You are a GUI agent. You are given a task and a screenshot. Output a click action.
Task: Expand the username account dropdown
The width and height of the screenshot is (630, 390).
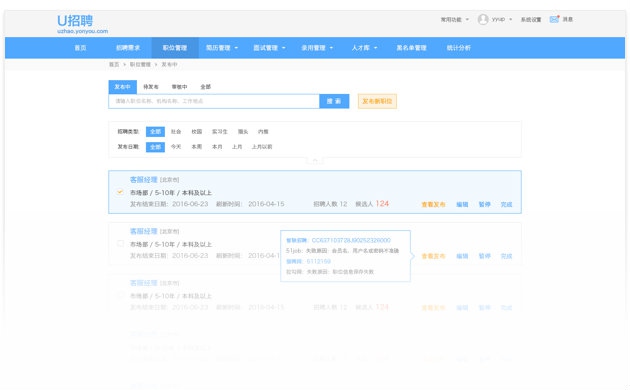[x=502, y=19]
